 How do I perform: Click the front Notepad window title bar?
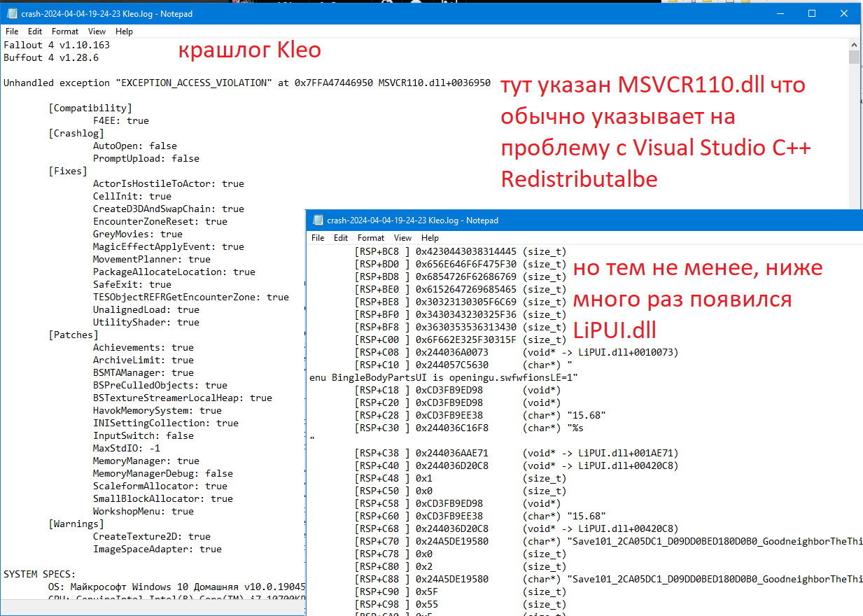(x=595, y=220)
